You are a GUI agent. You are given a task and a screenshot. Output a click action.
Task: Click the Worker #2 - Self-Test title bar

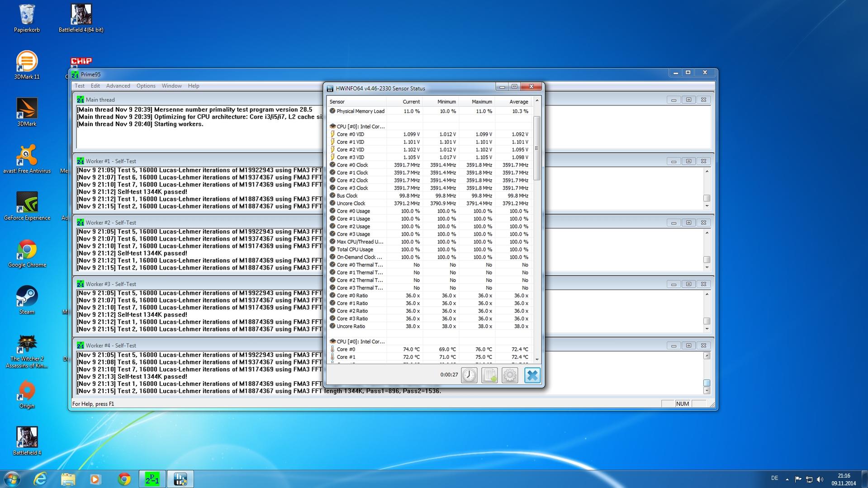393,223
